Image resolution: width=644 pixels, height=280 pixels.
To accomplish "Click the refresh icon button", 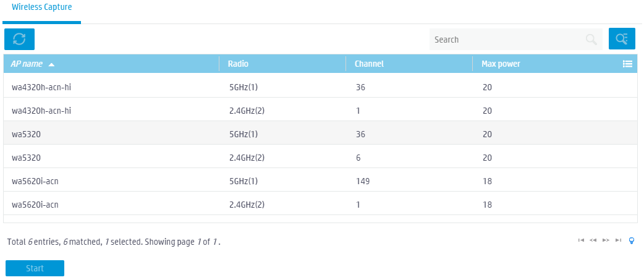I will (19, 40).
